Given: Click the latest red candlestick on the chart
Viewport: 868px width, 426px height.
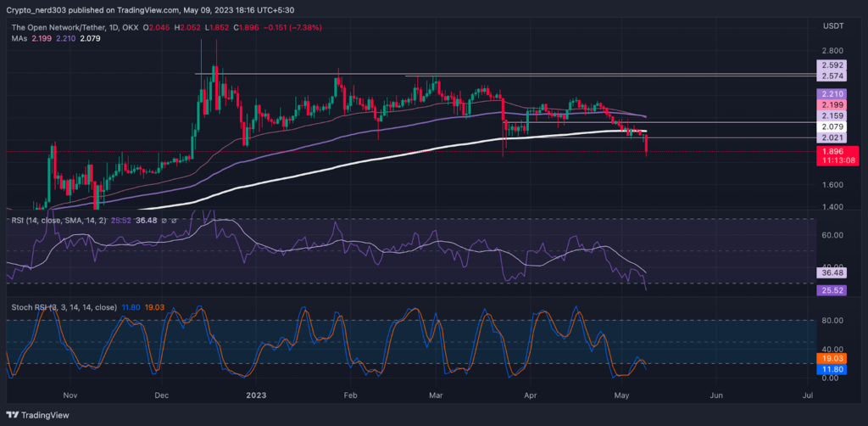Looking at the screenshot, I should tap(647, 143).
